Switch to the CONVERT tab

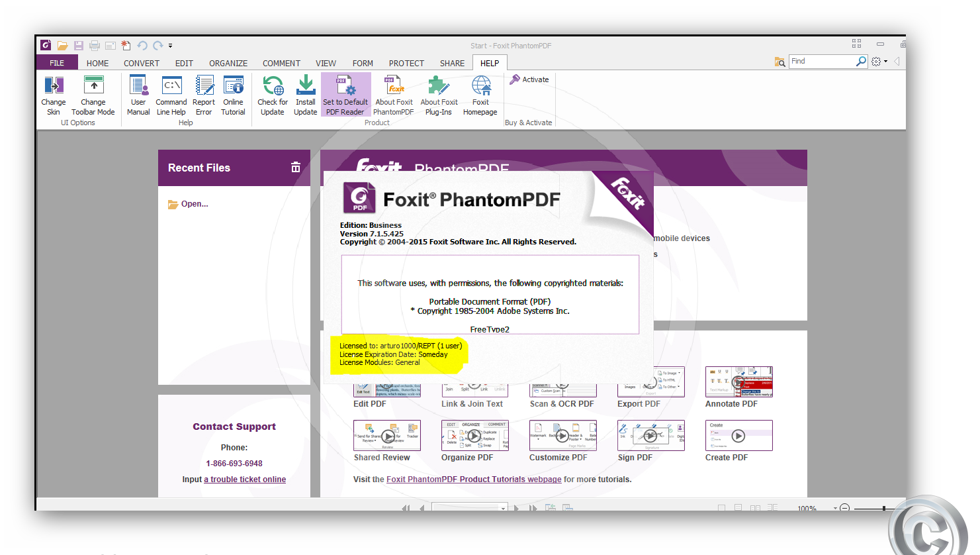click(142, 64)
